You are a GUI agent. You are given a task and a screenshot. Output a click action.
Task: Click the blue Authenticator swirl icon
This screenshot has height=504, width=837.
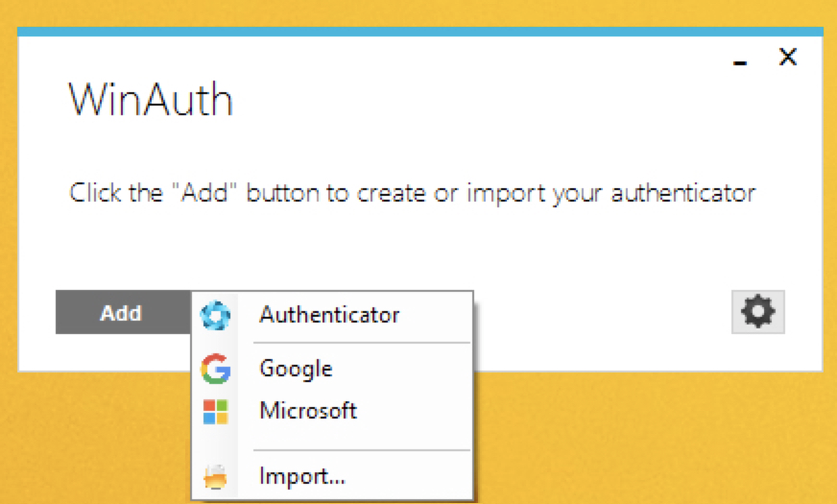point(215,315)
